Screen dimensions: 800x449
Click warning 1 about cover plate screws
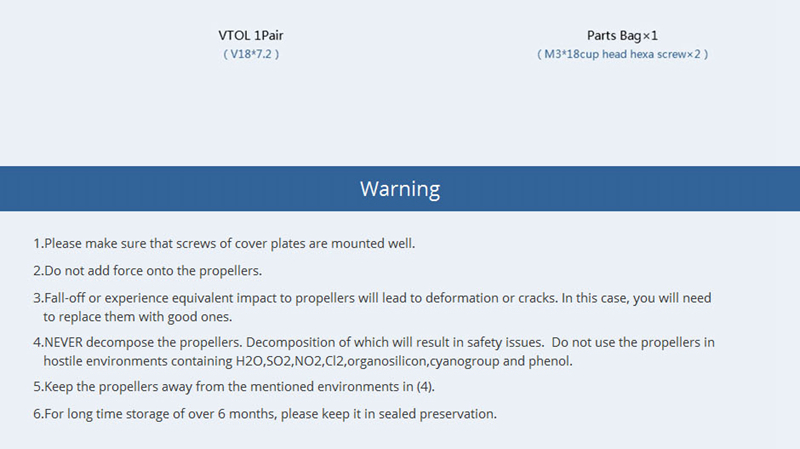coord(224,243)
